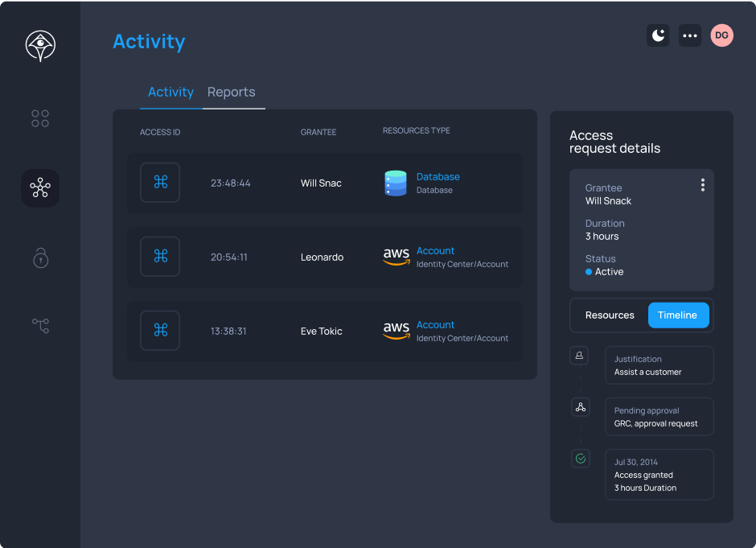756x548 pixels.
Task: Switch to the Reports tab
Action: pos(232,92)
